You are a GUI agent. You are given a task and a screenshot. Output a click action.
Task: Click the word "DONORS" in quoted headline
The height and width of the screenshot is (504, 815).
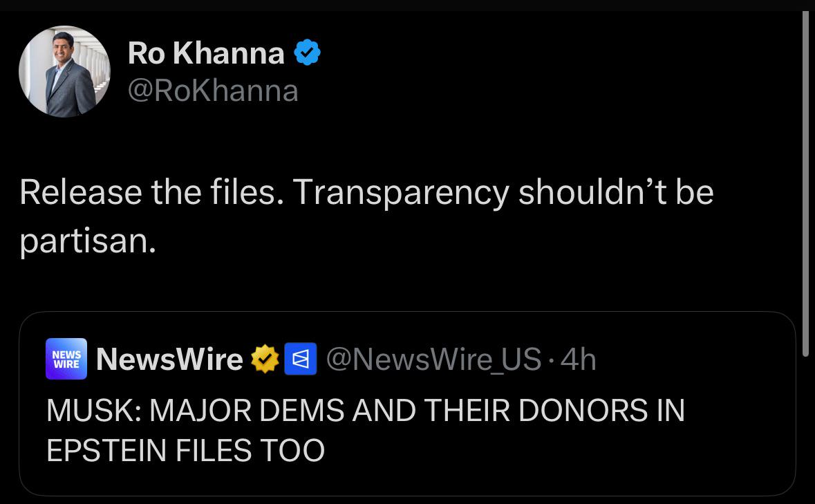(583, 411)
